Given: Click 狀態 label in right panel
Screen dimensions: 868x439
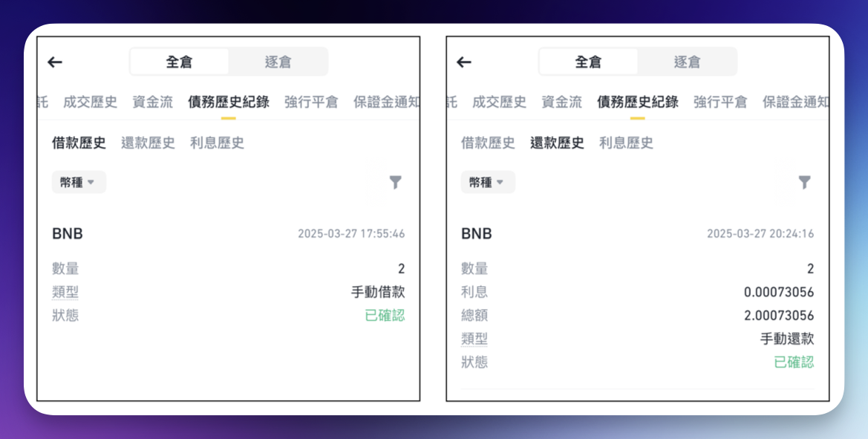Looking at the screenshot, I should click(474, 362).
